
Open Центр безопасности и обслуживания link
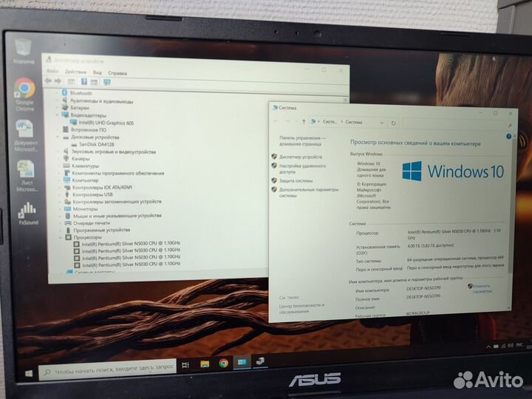(x=301, y=308)
